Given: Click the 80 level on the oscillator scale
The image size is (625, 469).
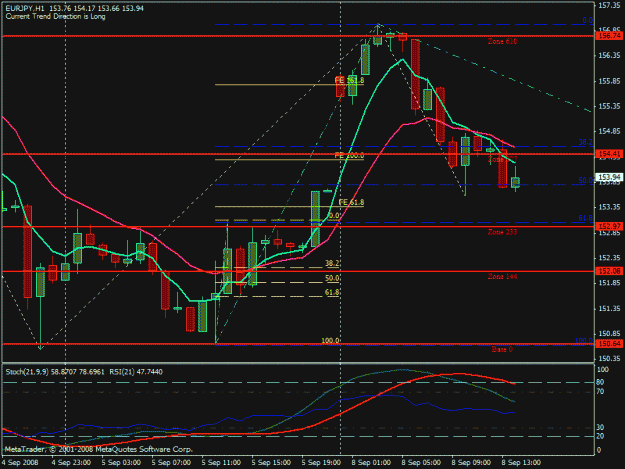Looking at the screenshot, I should pos(601,382).
